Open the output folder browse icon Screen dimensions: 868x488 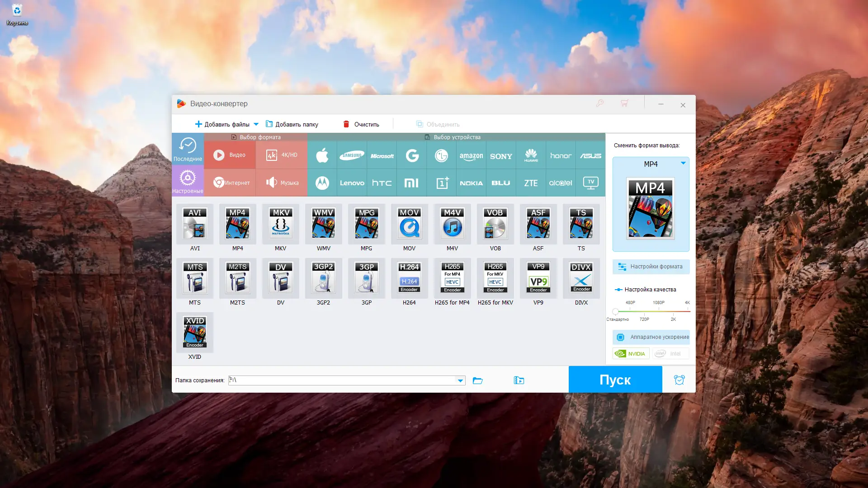pos(478,380)
